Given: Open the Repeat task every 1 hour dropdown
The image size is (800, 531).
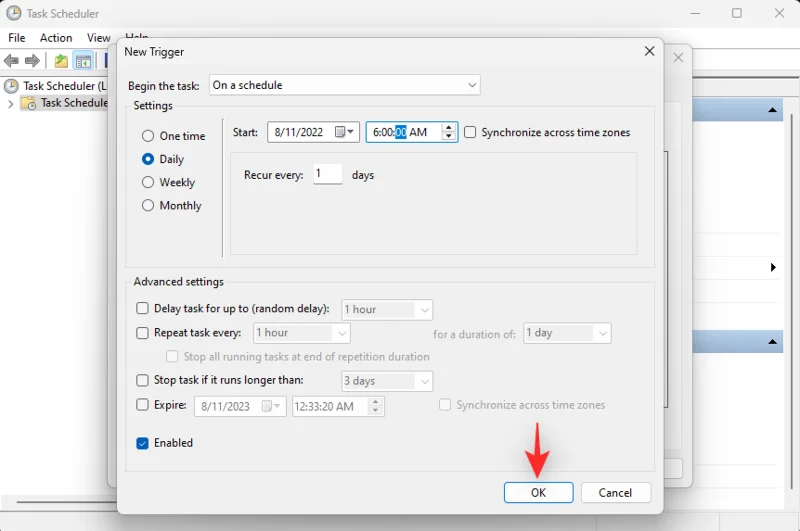Looking at the screenshot, I should coord(302,333).
